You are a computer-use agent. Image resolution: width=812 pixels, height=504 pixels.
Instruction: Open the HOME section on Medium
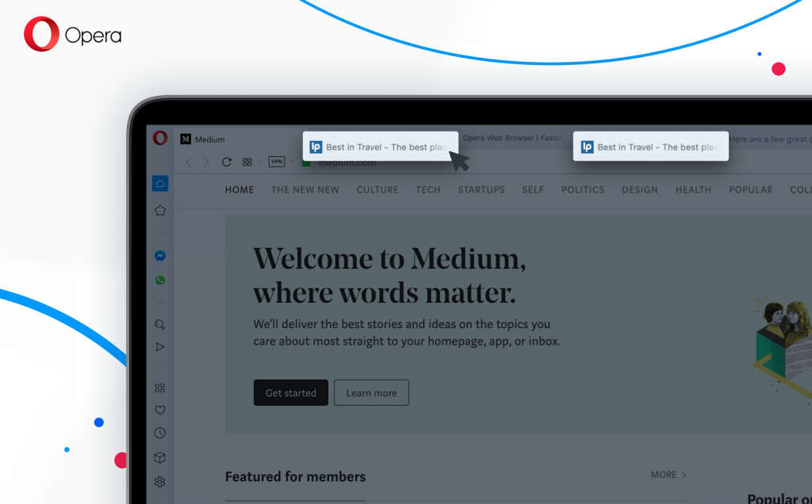(239, 190)
